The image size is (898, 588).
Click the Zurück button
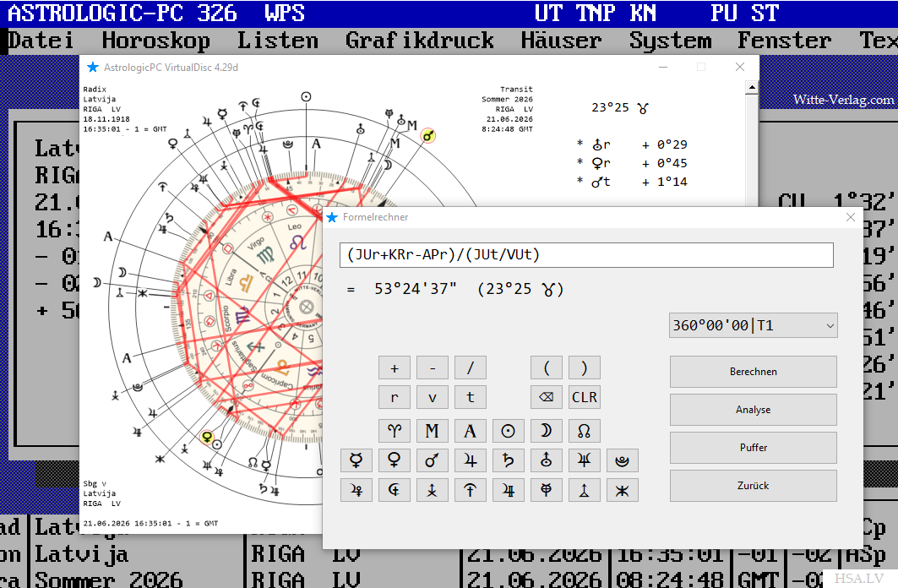tap(753, 485)
